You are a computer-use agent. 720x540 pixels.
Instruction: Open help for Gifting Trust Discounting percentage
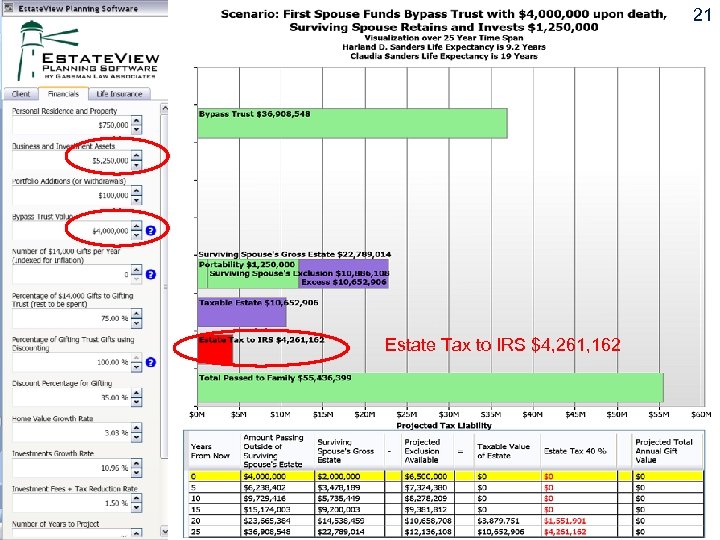point(151,362)
